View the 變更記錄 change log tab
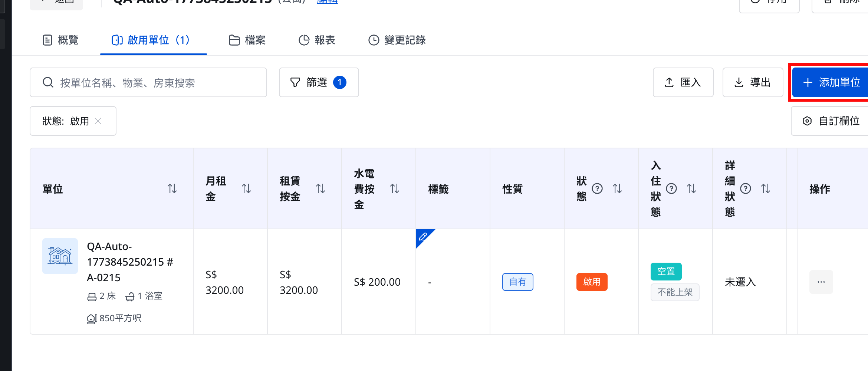The width and height of the screenshot is (868, 371). pyautogui.click(x=397, y=40)
